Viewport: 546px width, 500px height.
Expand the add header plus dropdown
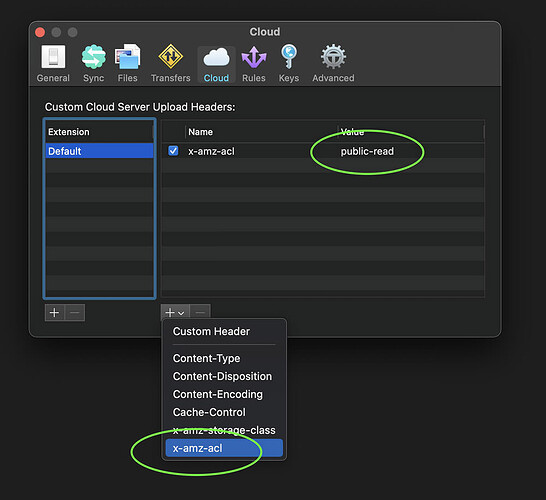[175, 312]
